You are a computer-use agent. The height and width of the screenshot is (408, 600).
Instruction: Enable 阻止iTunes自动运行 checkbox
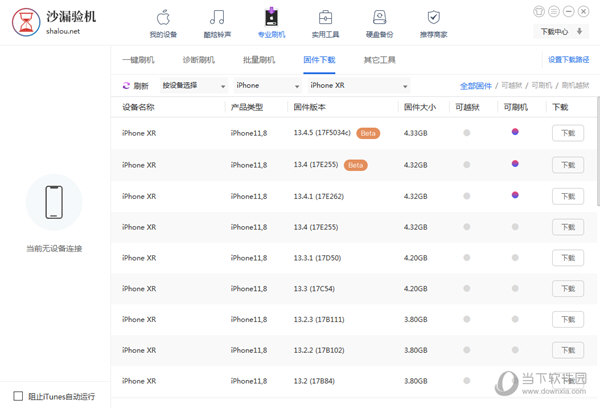[18, 396]
